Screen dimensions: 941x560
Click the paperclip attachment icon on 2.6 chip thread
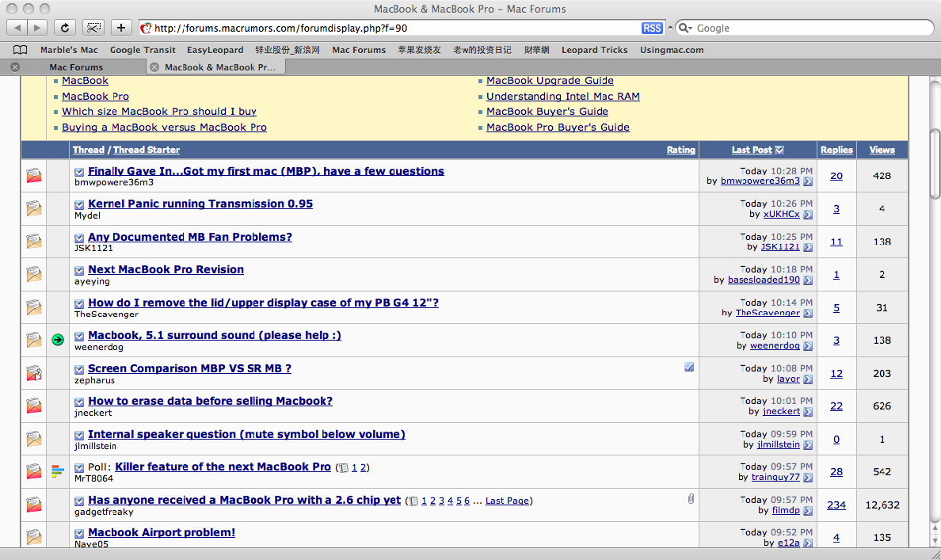click(x=691, y=499)
